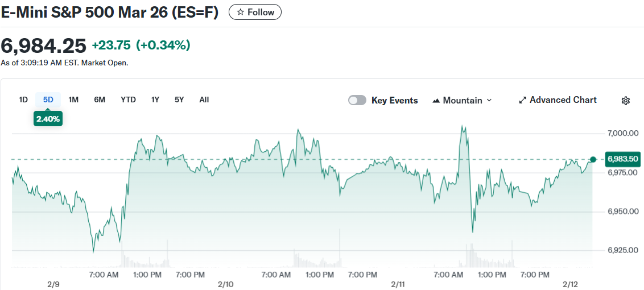Select the 1Y range tab
Image resolution: width=644 pixels, height=290 pixels.
pyautogui.click(x=155, y=100)
